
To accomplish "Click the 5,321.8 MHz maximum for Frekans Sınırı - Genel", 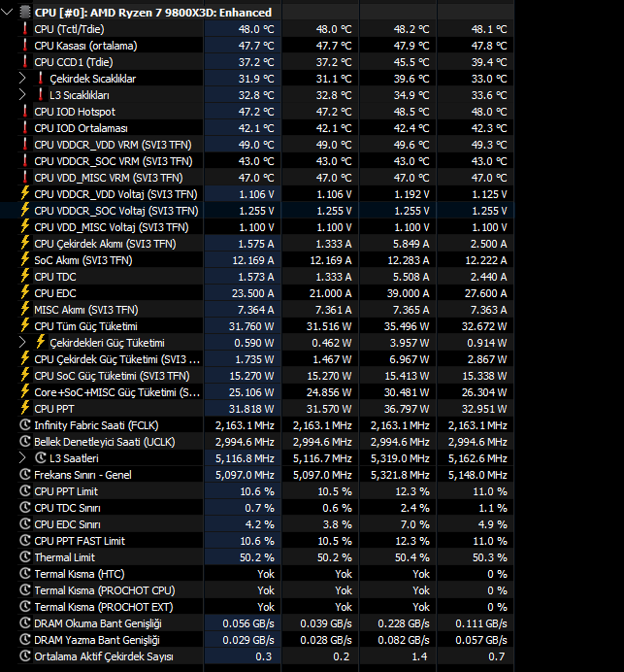I will [400, 475].
